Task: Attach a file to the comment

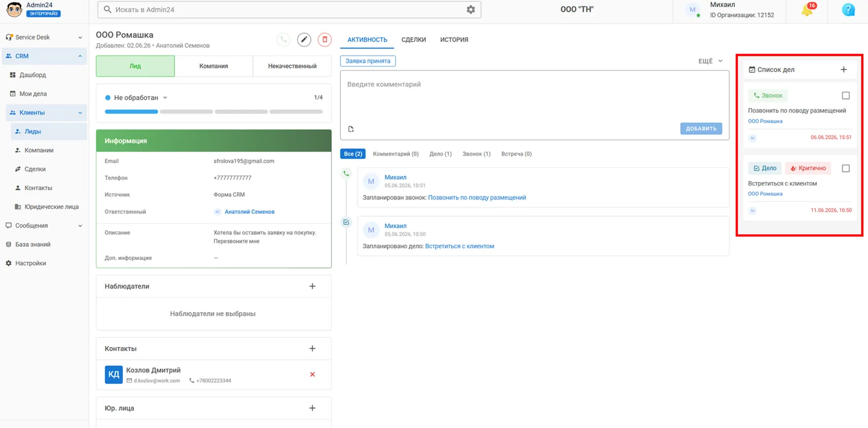Action: (x=351, y=129)
